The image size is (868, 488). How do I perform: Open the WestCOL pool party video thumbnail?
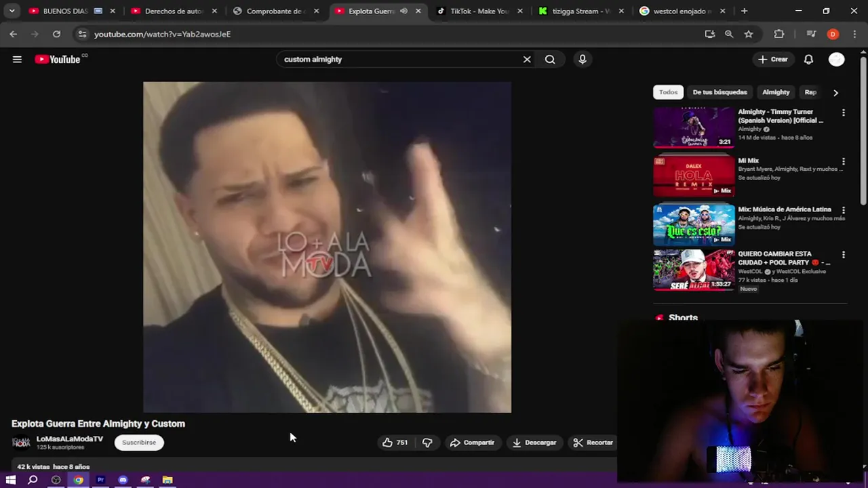(694, 270)
